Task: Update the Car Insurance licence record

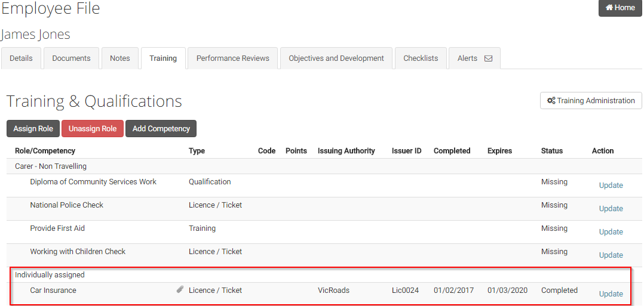Action: point(611,294)
